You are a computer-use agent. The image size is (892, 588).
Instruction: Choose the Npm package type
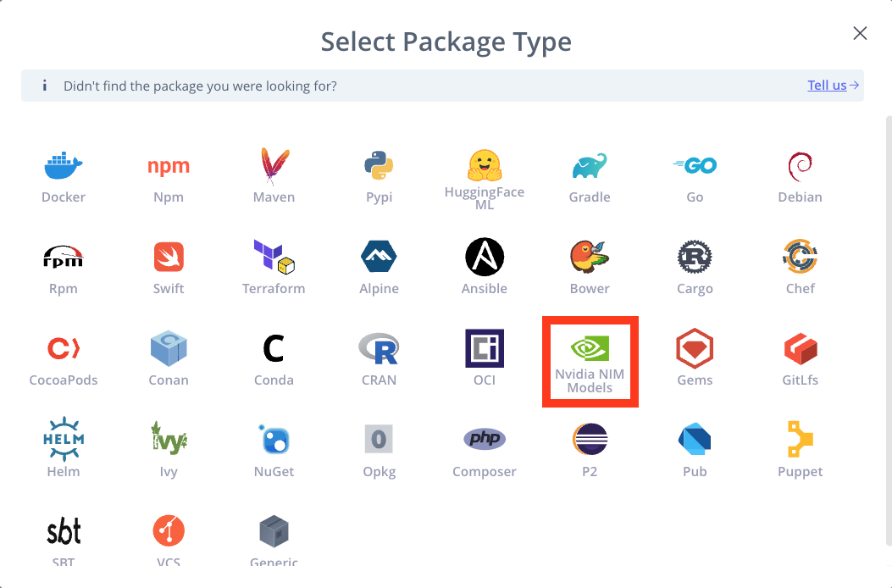(168, 174)
